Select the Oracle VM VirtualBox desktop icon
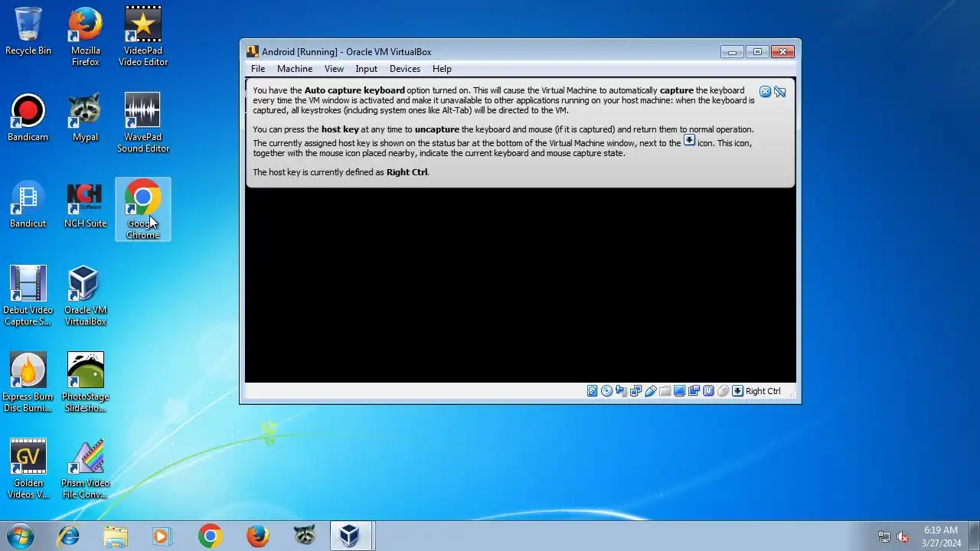 coord(86,296)
